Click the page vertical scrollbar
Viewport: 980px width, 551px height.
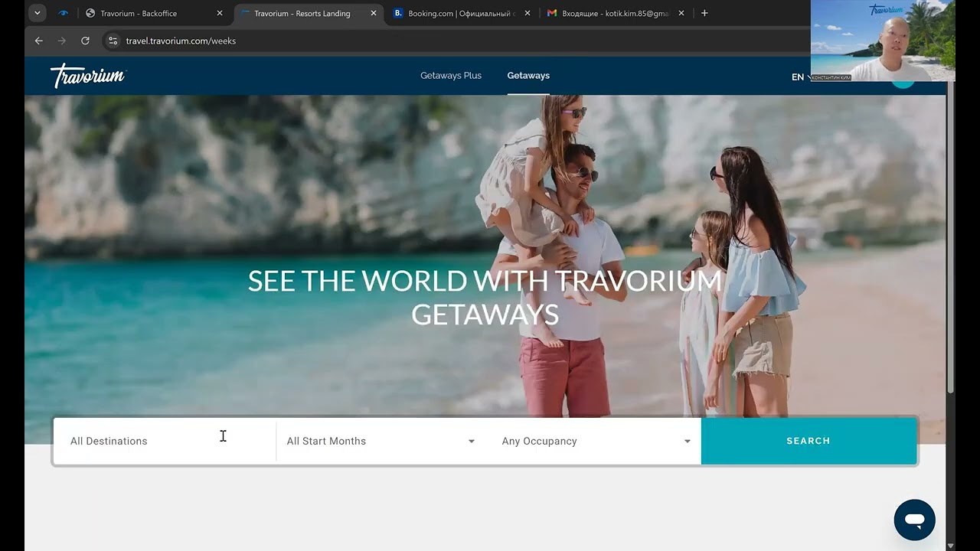[x=951, y=237]
